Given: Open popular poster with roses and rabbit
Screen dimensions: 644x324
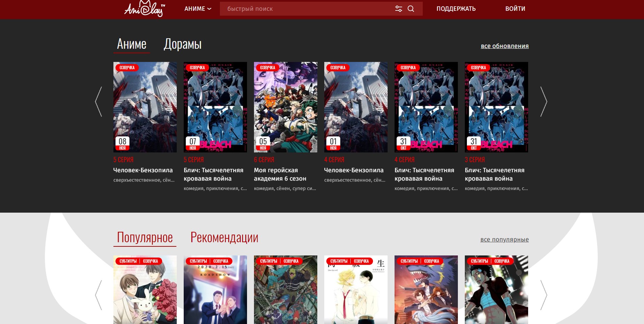Looking at the screenshot, I should coord(145,290).
